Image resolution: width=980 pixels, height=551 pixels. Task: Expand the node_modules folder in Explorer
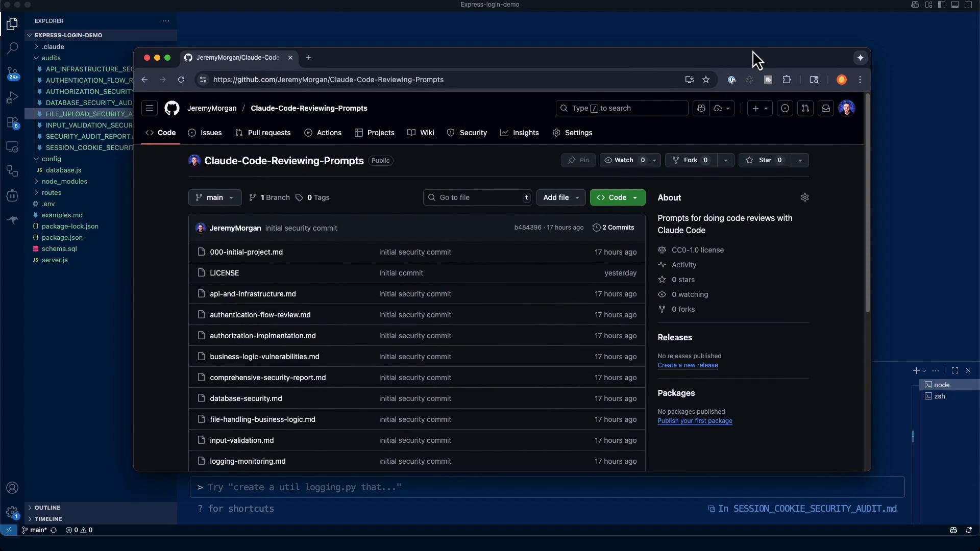pos(64,181)
